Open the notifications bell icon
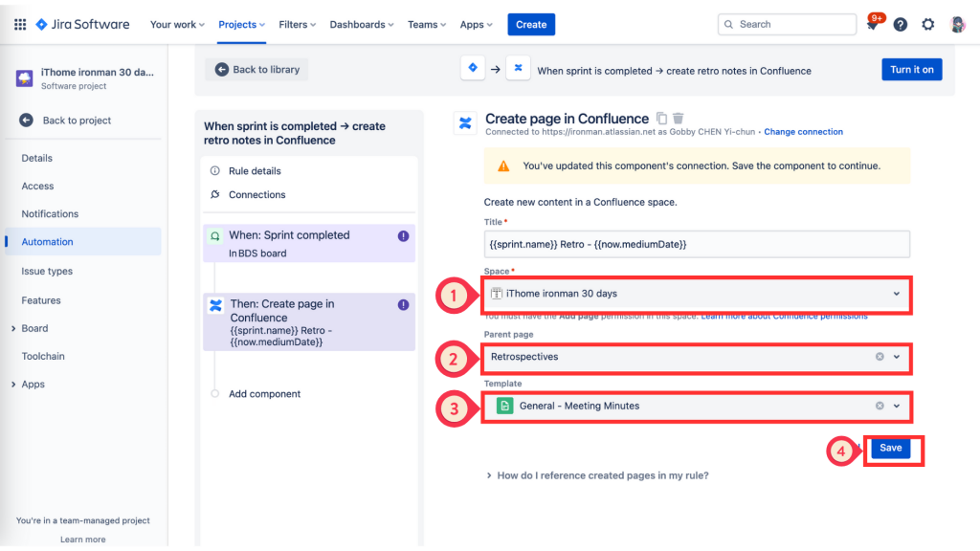Screen dimensions: 980x551 [873, 24]
